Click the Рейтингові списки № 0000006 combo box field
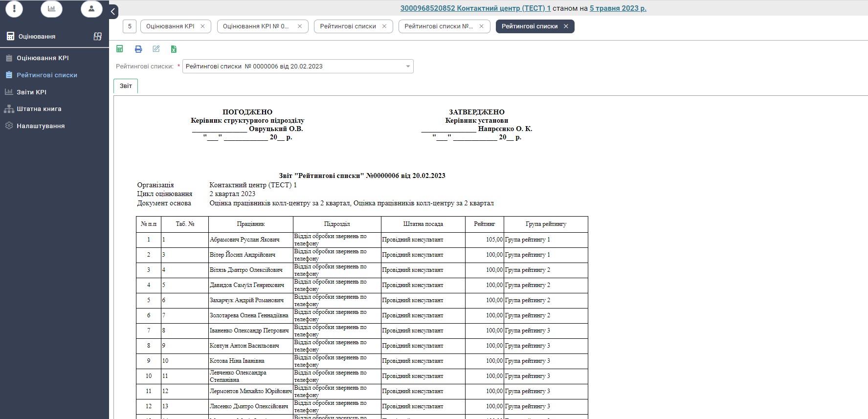Screen dimensions: 868x419 293,66
